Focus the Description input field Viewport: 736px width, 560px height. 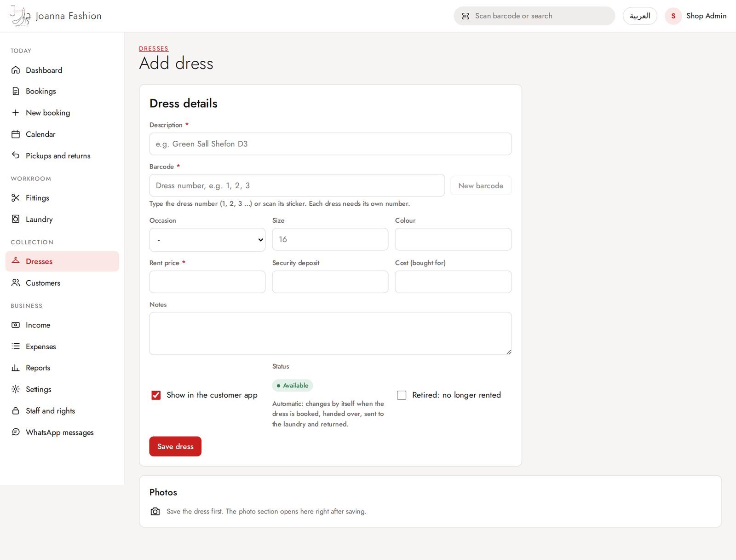click(x=330, y=144)
